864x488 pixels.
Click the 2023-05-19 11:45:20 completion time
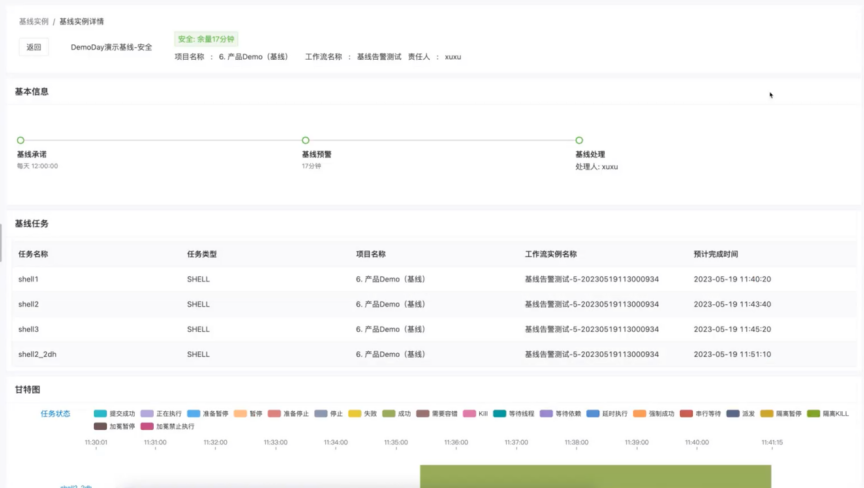pyautogui.click(x=732, y=329)
